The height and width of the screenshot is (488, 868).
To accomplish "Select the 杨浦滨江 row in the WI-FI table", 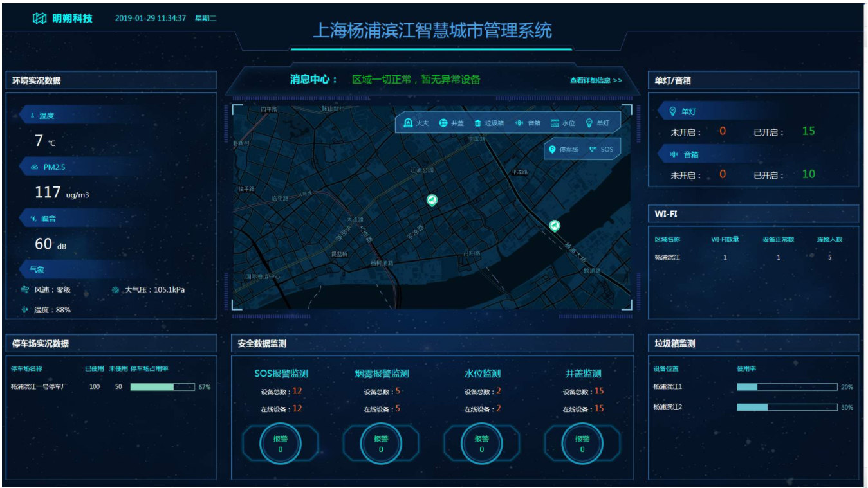I will tap(748, 257).
